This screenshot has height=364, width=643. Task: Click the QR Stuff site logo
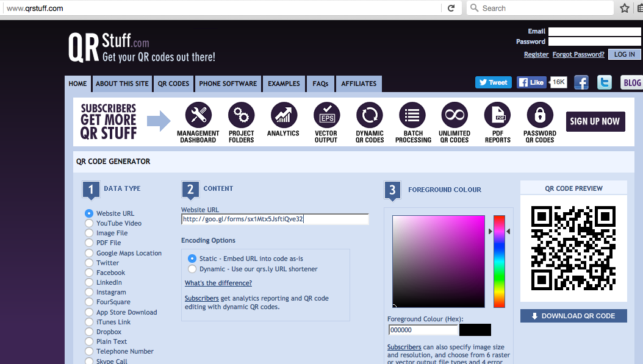pos(142,48)
